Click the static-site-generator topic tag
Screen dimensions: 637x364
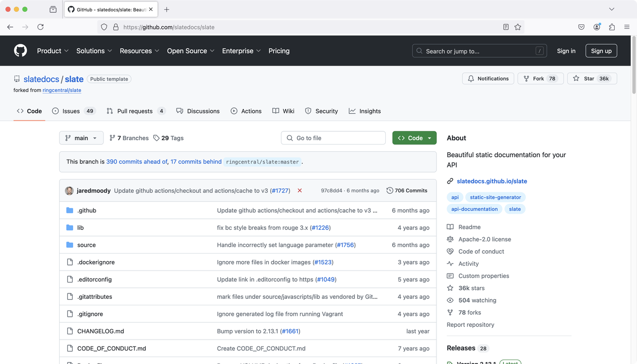495,197
